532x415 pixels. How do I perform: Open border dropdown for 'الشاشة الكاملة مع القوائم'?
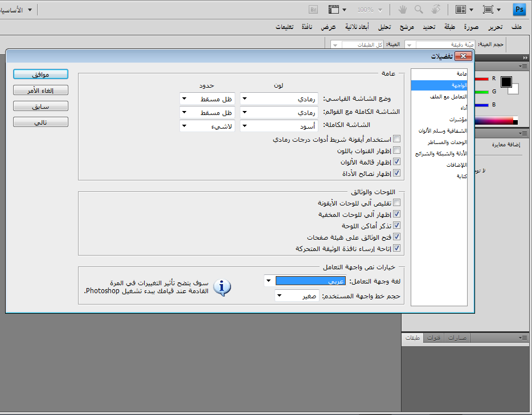tap(207, 112)
